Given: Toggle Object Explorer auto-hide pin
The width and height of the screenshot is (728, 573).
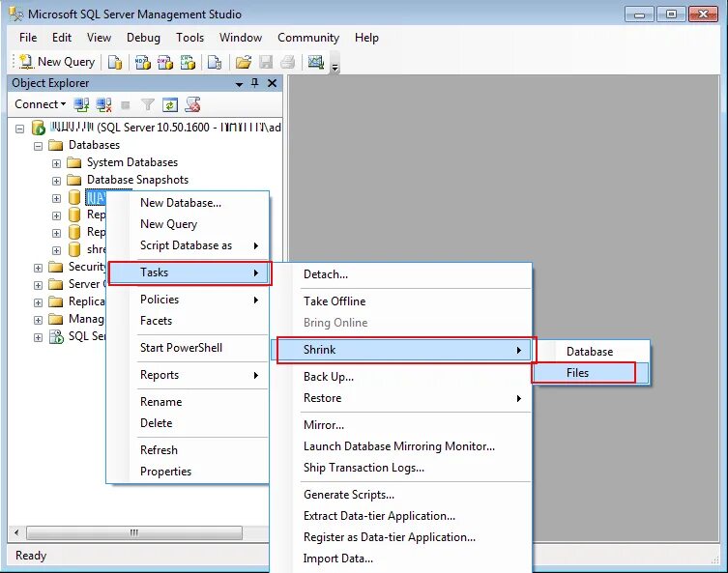Looking at the screenshot, I should tap(255, 83).
